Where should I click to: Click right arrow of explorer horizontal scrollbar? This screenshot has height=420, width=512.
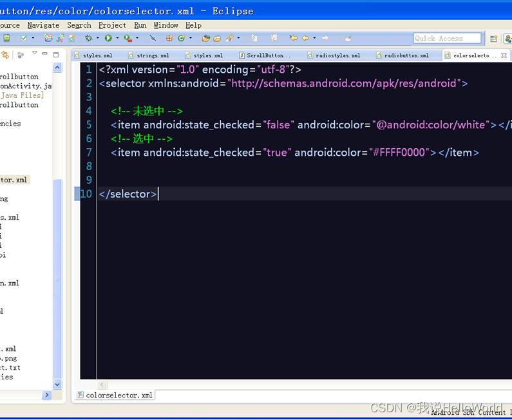point(47,395)
